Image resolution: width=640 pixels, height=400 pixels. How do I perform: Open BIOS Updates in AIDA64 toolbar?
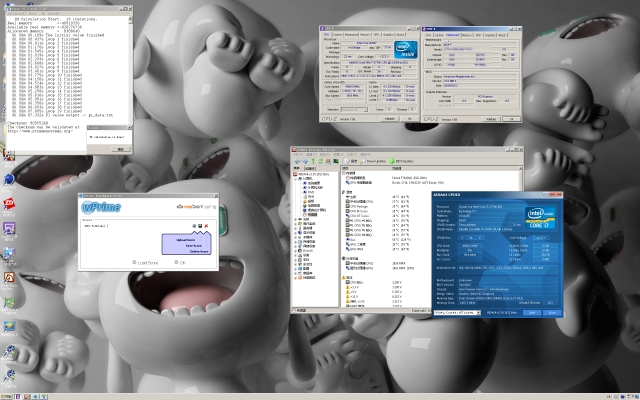[401, 161]
